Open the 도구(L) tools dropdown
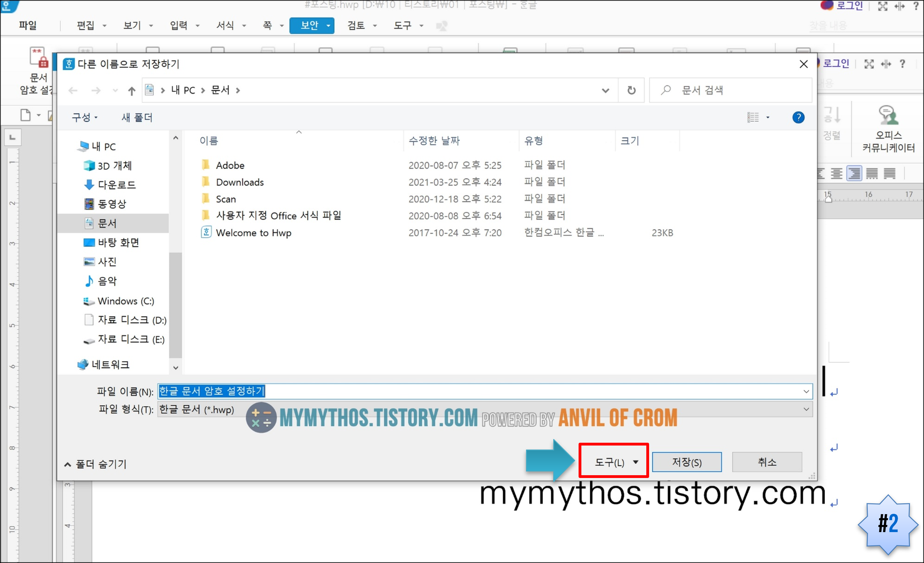924x563 pixels. click(x=615, y=462)
